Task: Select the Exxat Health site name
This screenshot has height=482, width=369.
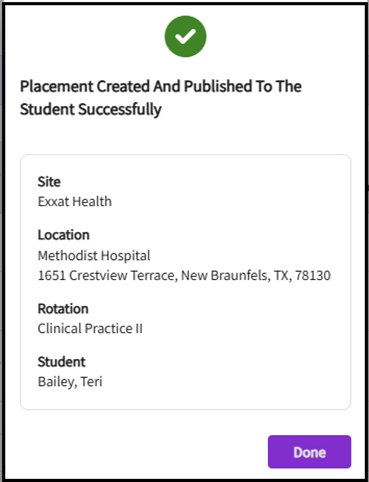Action: 75,202
